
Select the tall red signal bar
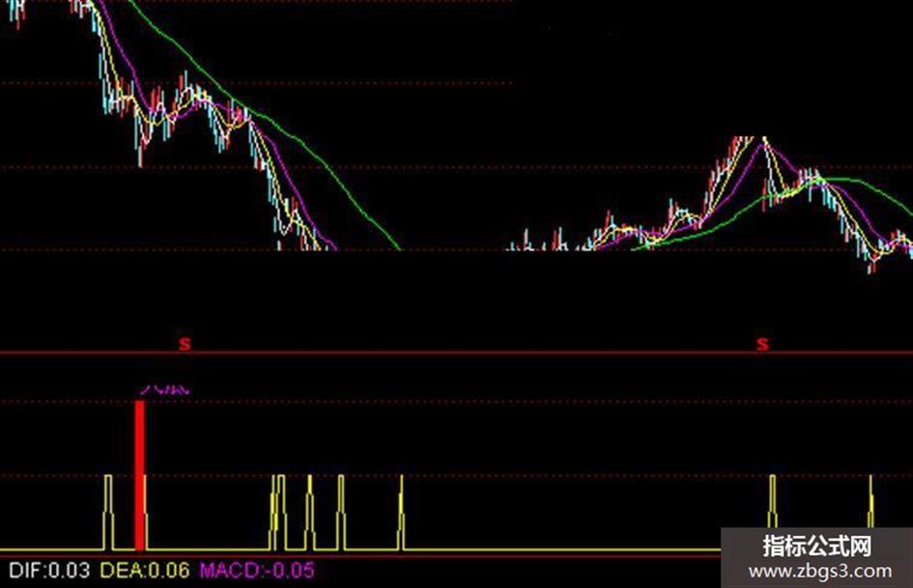(x=140, y=475)
